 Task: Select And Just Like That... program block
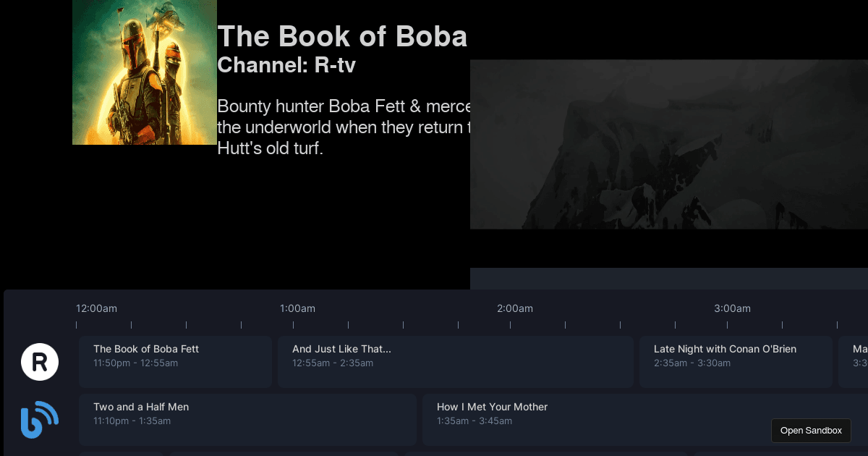coord(455,361)
